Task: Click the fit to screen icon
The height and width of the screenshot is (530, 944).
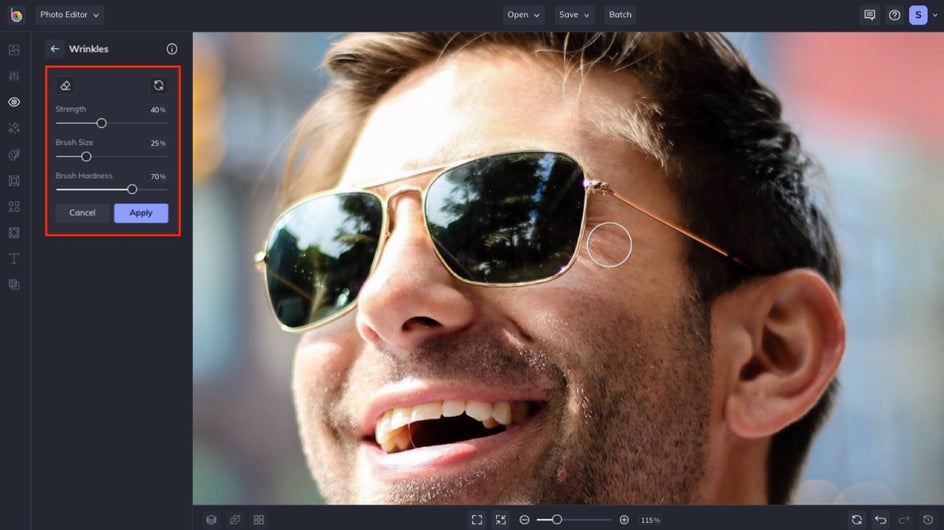Action: (477, 520)
